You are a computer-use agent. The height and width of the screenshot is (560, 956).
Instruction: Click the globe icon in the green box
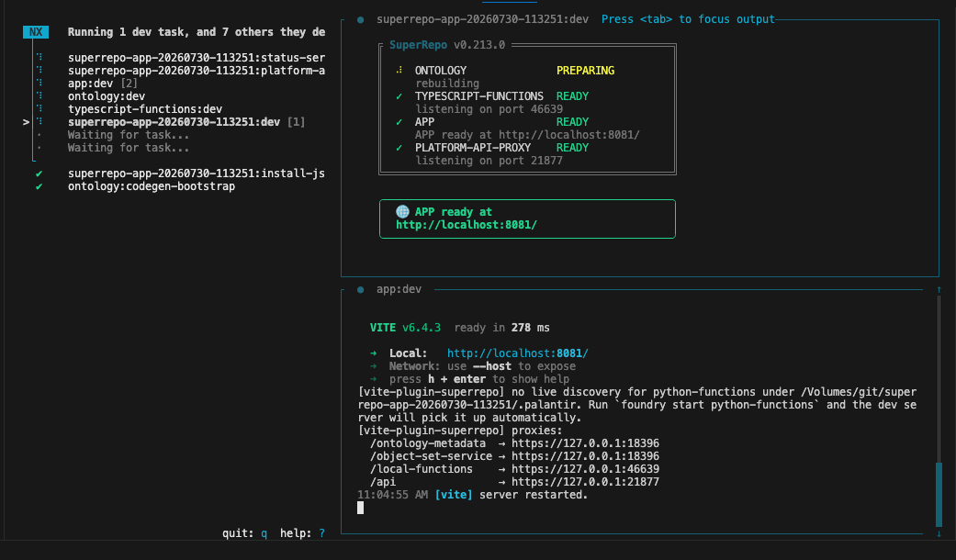[x=402, y=211]
